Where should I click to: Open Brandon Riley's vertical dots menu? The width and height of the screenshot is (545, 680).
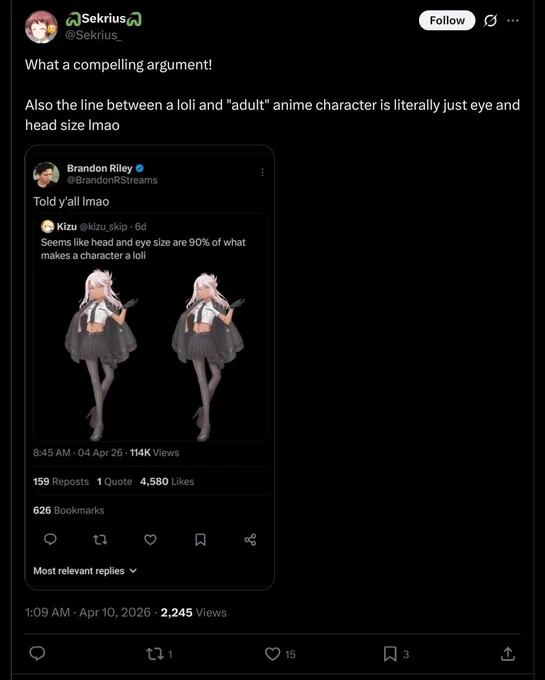point(262,172)
